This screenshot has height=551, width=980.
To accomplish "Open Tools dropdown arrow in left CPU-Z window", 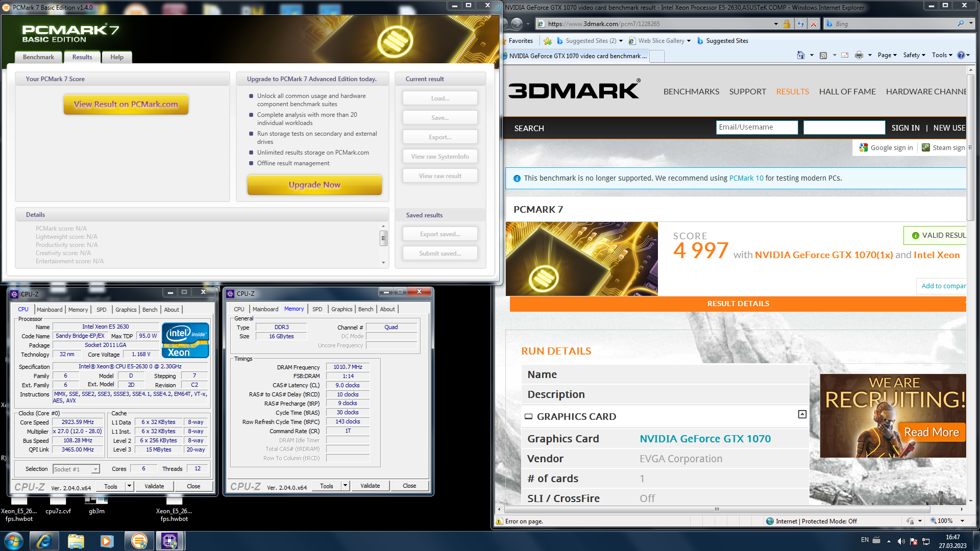I will [x=129, y=486].
